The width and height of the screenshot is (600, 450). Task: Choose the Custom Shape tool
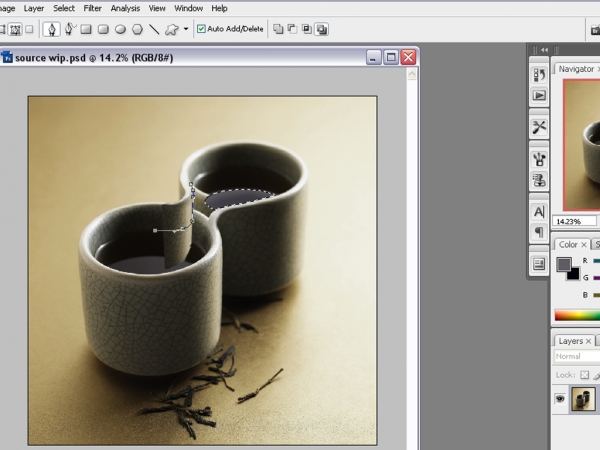click(172, 29)
